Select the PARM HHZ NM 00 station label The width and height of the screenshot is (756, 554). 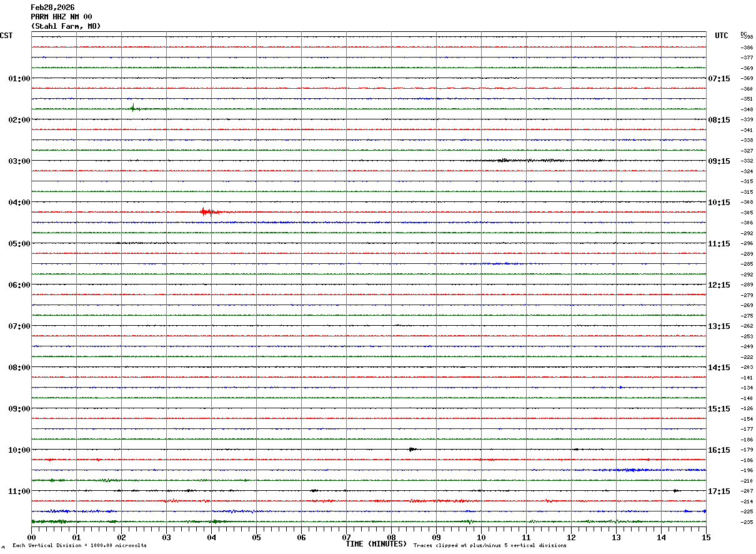[x=61, y=17]
